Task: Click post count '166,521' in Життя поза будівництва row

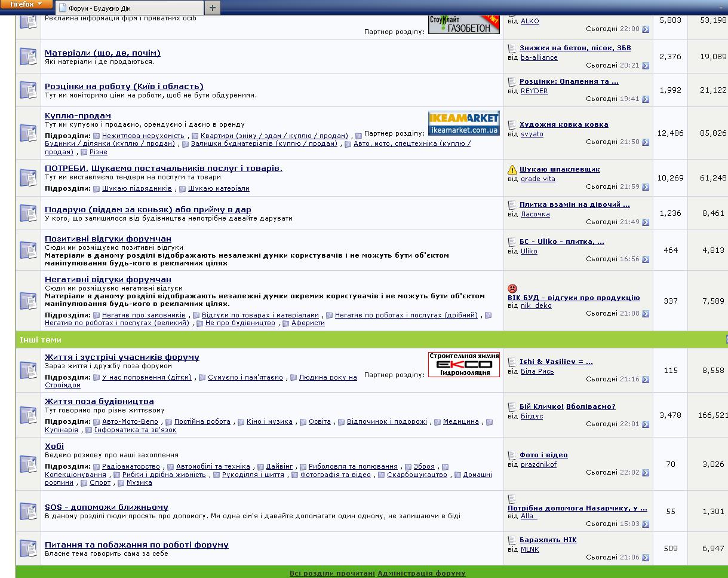Action: [712, 415]
